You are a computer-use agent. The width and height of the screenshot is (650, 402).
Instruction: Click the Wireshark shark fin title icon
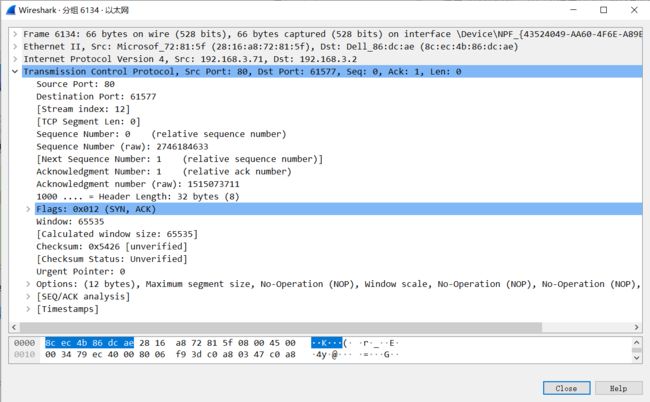pyautogui.click(x=11, y=10)
